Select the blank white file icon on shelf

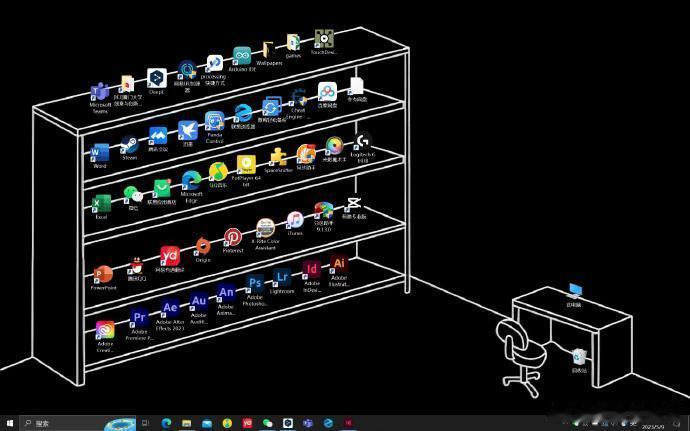[x=356, y=86]
